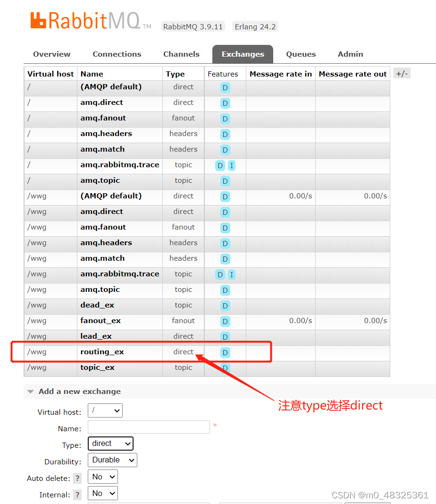Click the I internal badge on /wwg amq.rabbitmq.trace
This screenshot has width=436, height=504.
pyautogui.click(x=232, y=274)
